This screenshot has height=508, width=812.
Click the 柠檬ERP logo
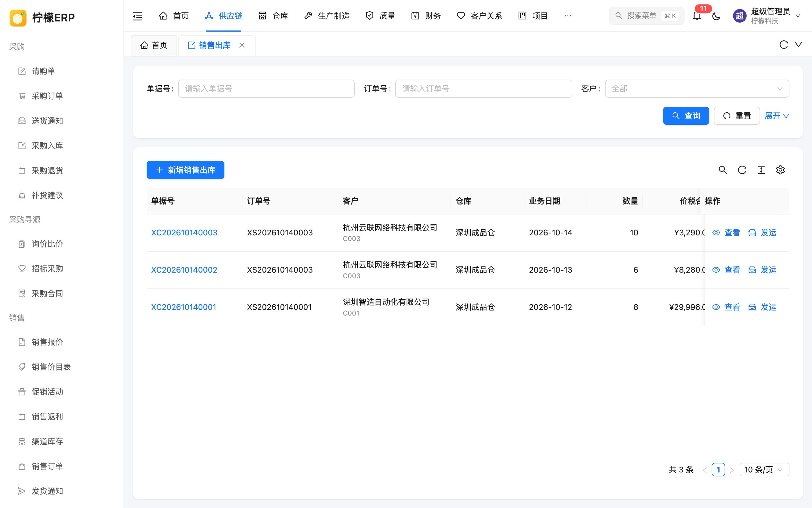click(x=42, y=17)
